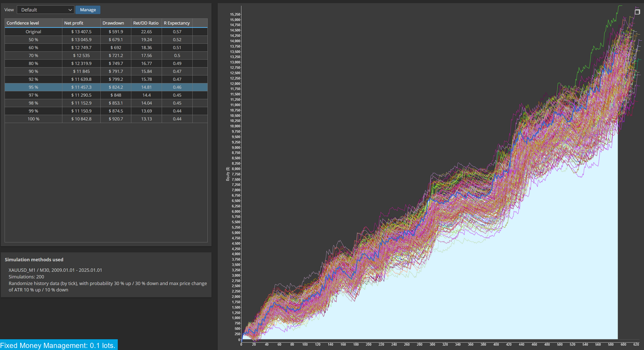Sort by Confidence level column header
The image size is (644, 350).
pos(33,23)
